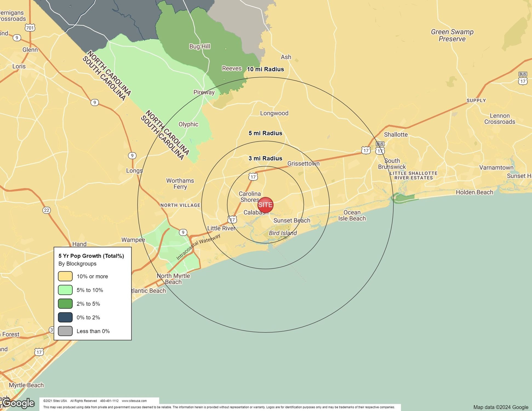This screenshot has width=532, height=411.
Task: Click the '10% or more' yellow legend swatch
Action: coord(65,276)
